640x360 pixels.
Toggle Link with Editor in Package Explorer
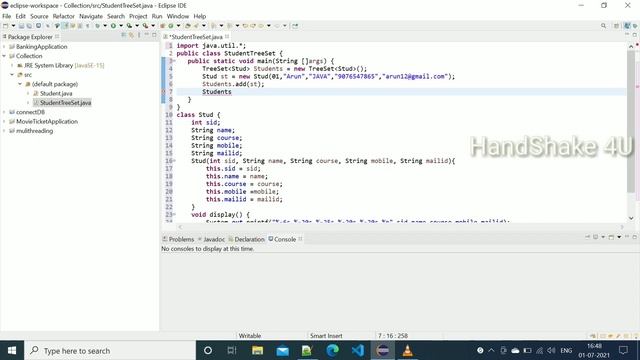pyautogui.click(x=131, y=36)
